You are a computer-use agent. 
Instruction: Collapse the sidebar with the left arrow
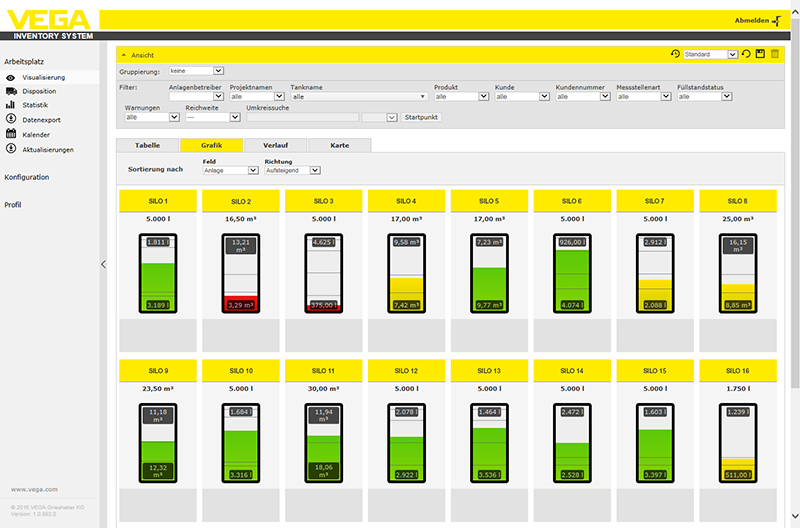click(x=102, y=264)
